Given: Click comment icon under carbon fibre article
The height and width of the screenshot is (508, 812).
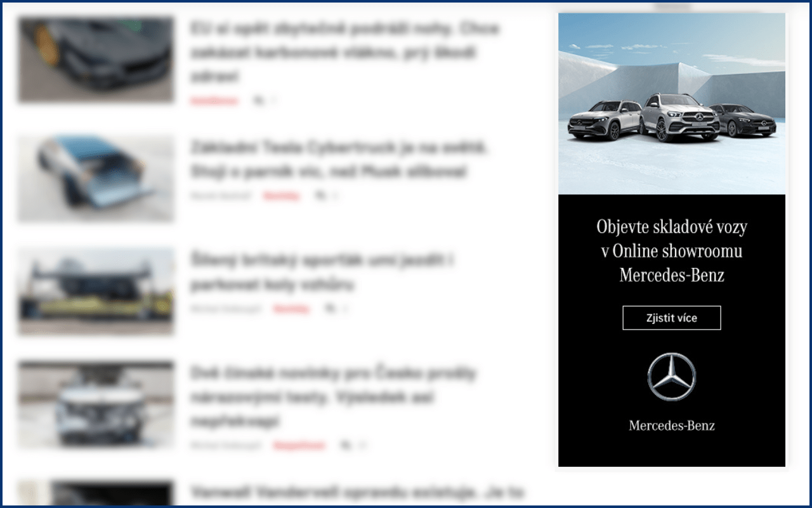Looking at the screenshot, I should 258,100.
